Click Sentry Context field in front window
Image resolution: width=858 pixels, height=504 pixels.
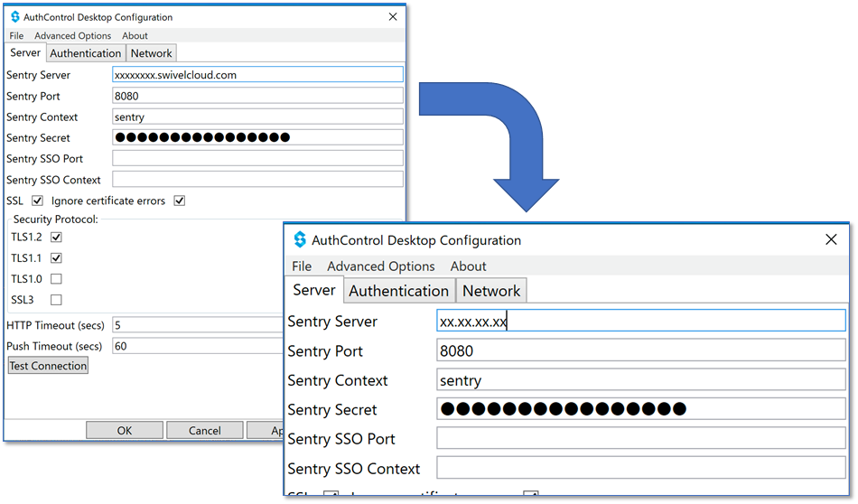641,379
